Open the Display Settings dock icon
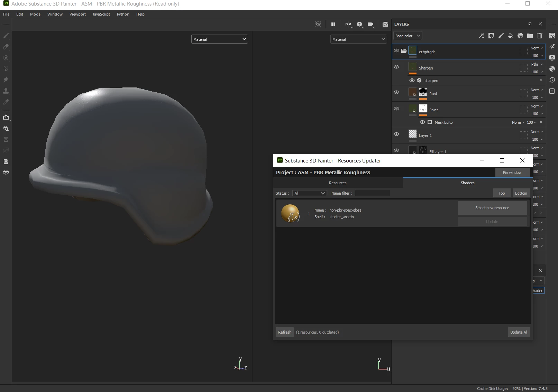Screen dimensions: 558x392 click(552, 58)
